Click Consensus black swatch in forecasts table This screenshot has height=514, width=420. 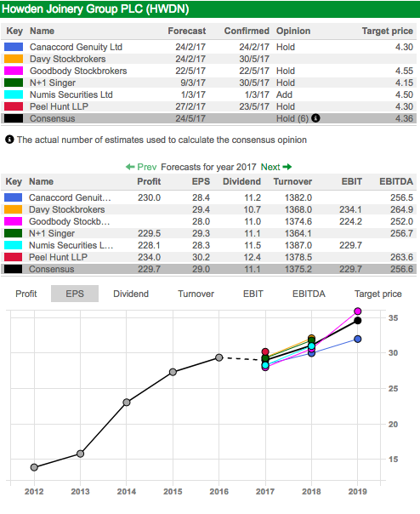tap(13, 269)
